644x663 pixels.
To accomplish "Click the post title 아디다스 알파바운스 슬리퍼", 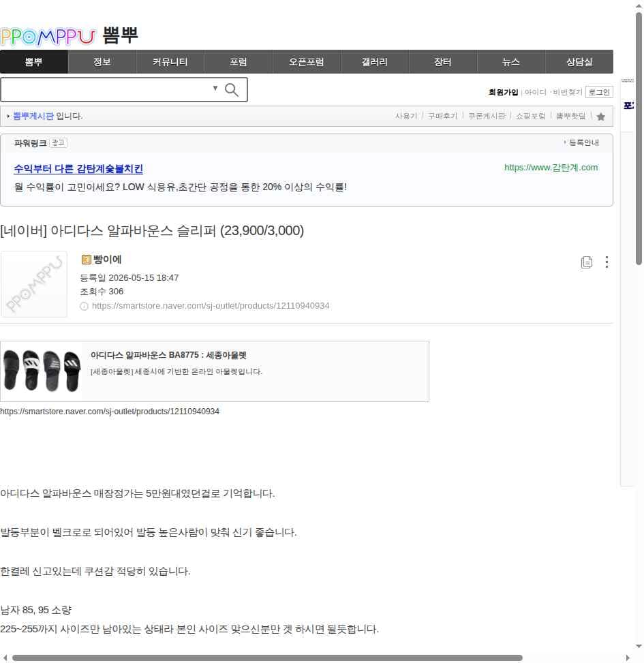I will click(x=152, y=231).
